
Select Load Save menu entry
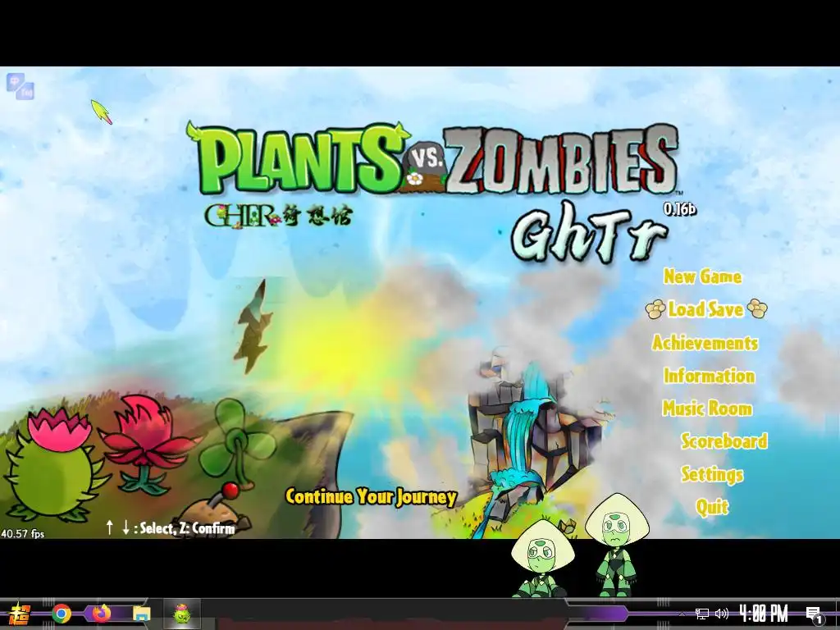[705, 309]
